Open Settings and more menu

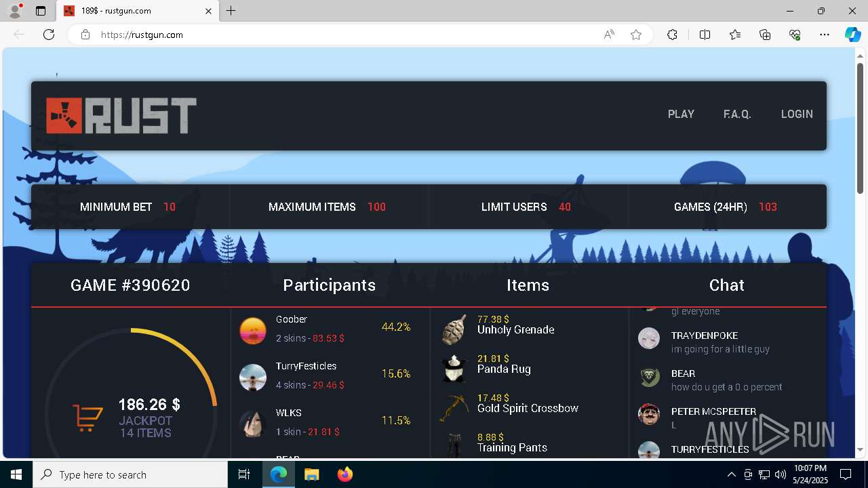click(825, 35)
